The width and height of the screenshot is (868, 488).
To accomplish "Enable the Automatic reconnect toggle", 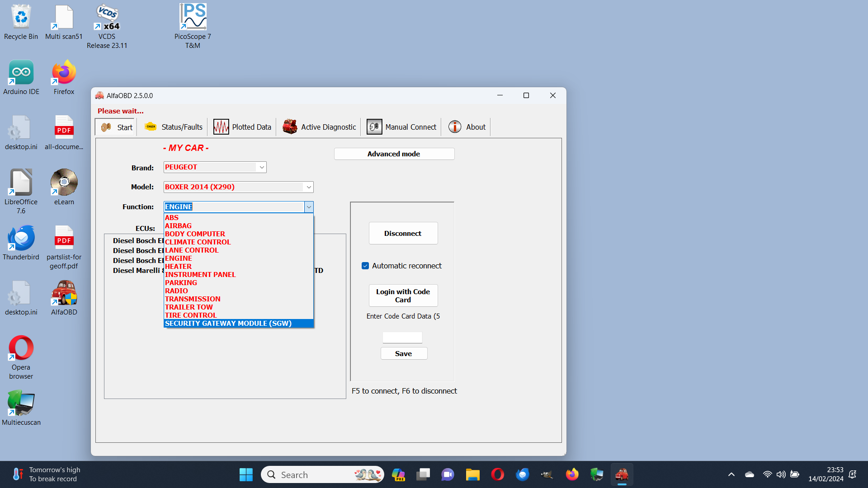I will (365, 265).
